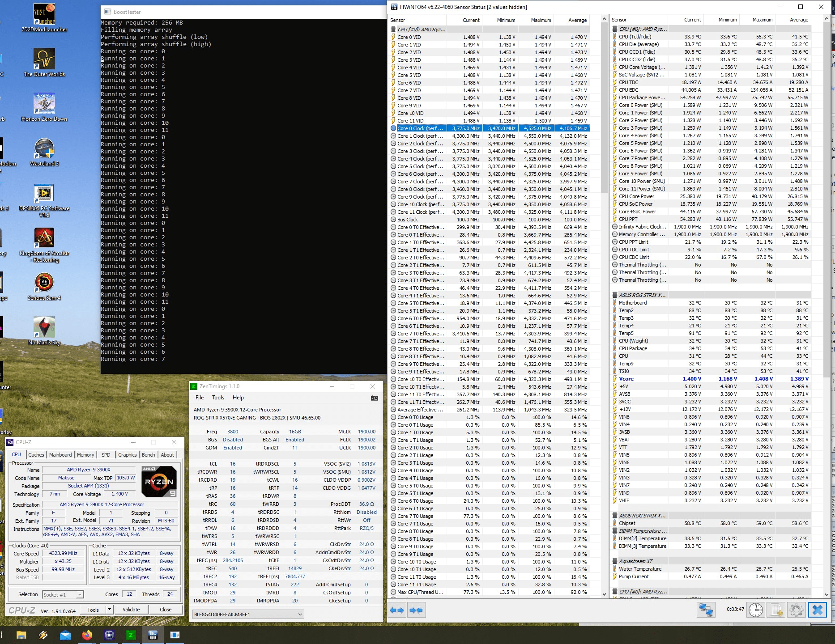Click the HWiNFO right pane scrollbar thumb
Screen dimensions: 835x644
tap(826, 199)
